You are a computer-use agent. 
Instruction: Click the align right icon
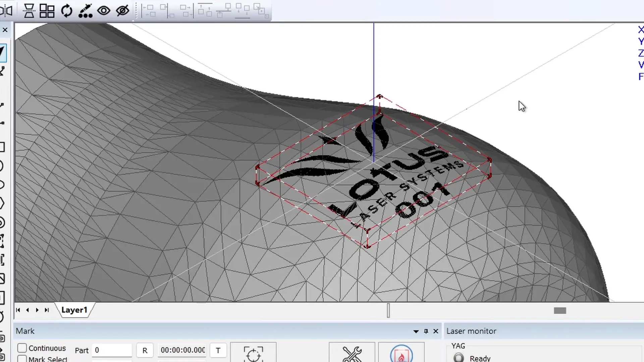pyautogui.click(x=186, y=11)
